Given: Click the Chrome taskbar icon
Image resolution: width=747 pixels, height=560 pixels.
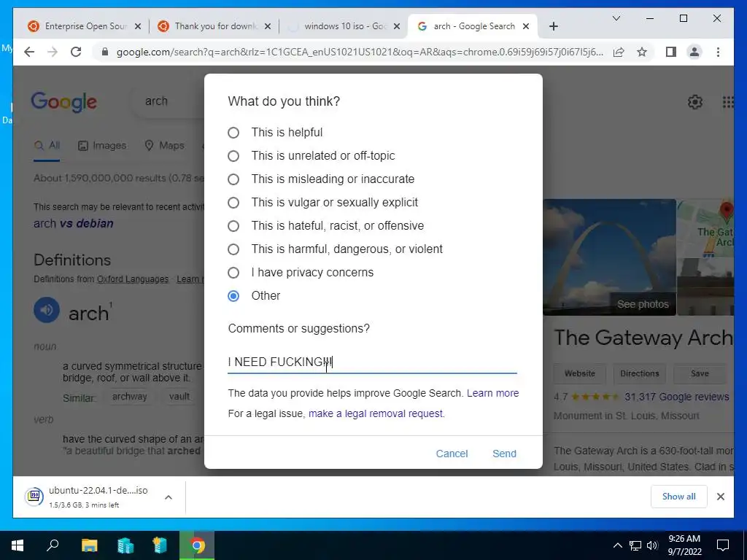Looking at the screenshot, I should pos(197,545).
